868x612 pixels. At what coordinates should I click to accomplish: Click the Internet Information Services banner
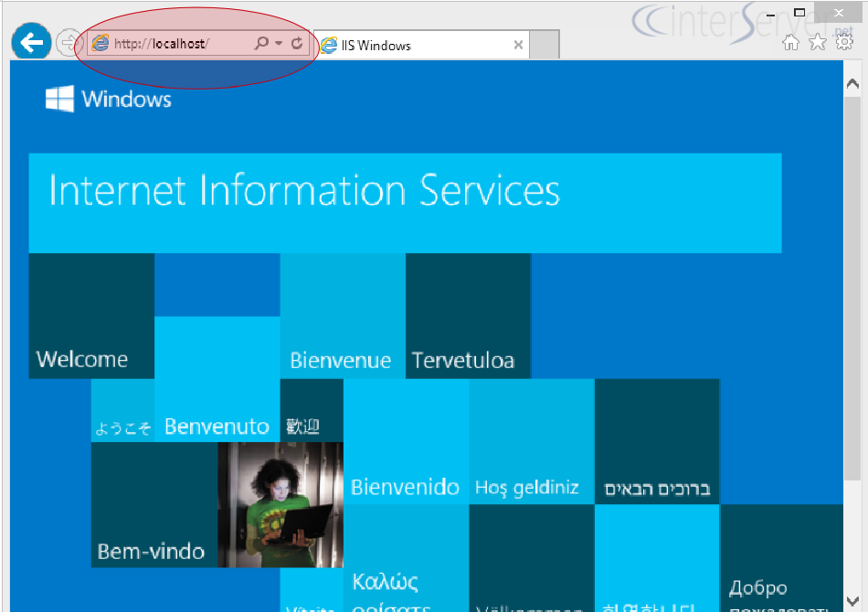click(405, 203)
